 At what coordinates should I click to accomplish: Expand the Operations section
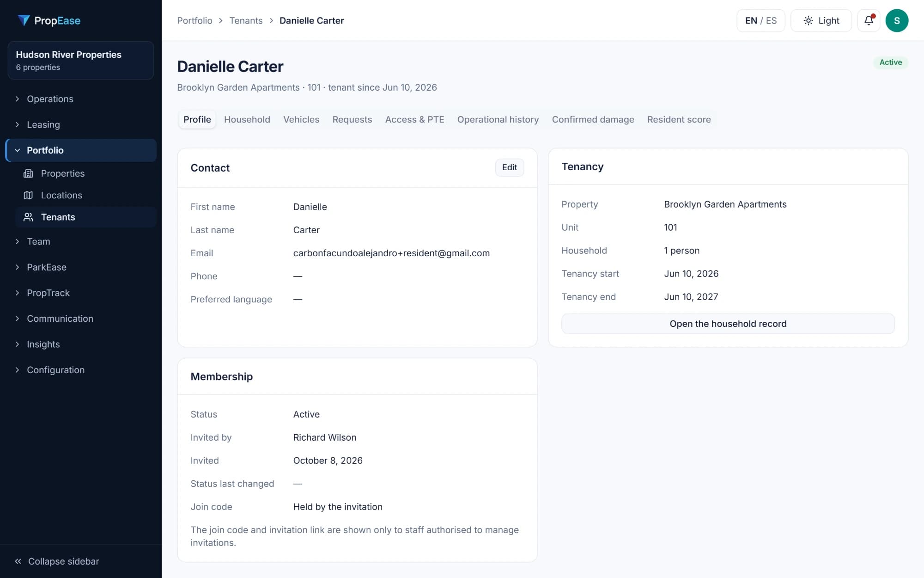click(x=81, y=99)
